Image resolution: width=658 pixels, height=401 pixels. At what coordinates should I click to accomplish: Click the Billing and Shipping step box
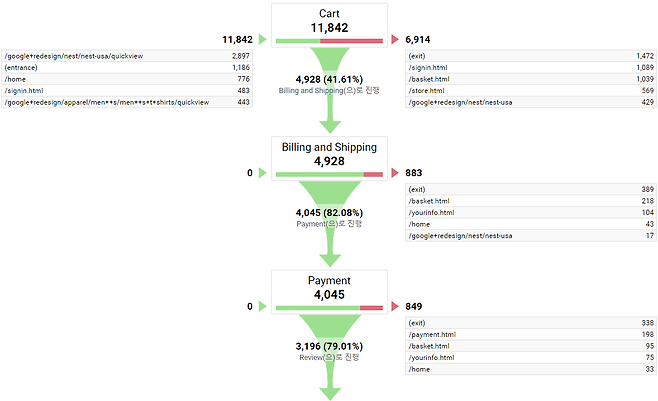click(x=329, y=157)
